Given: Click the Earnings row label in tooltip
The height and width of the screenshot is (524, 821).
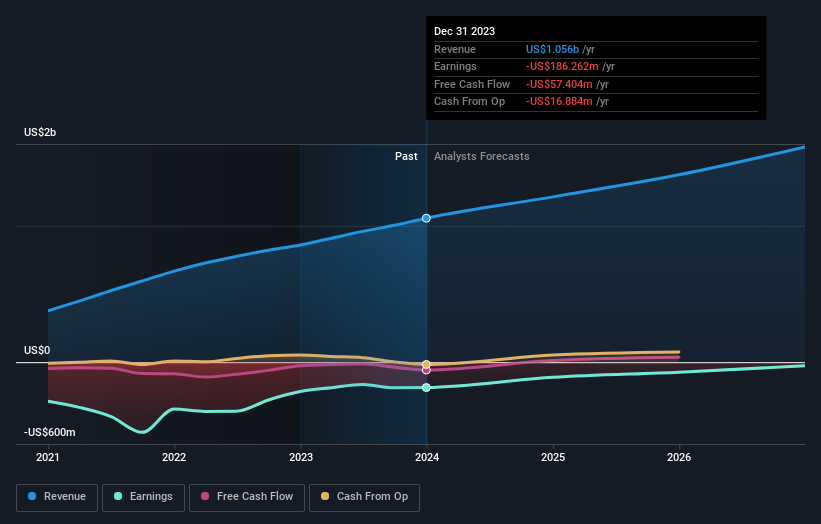Looking at the screenshot, I should click(x=456, y=66).
